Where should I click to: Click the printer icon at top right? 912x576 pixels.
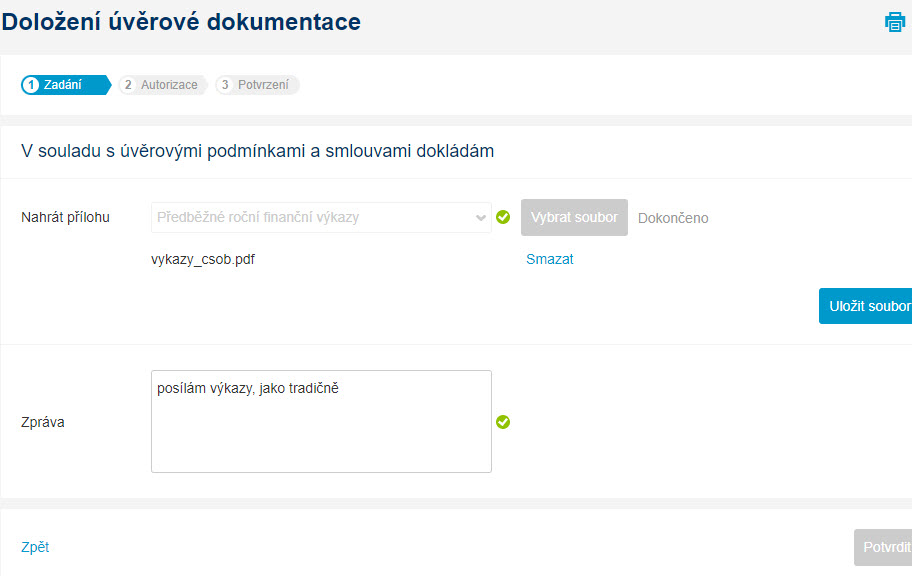[x=895, y=22]
